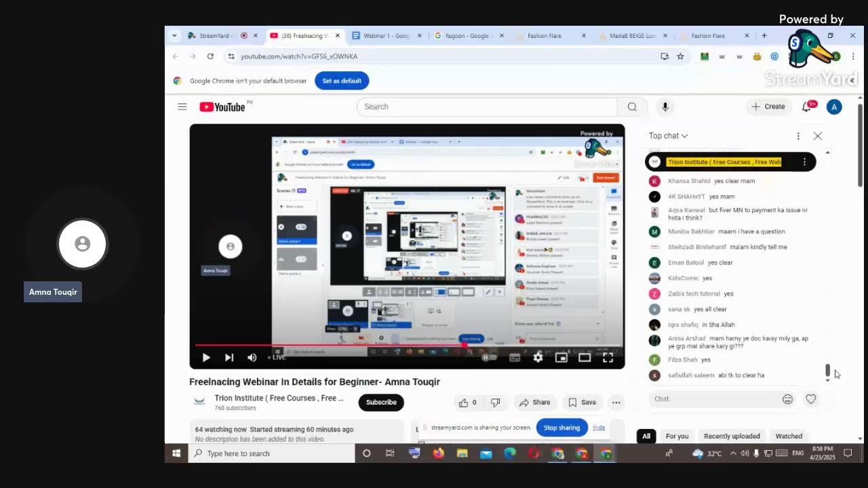This screenshot has width=868, height=488.
Task: Open a new Chrome tab
Action: [764, 35]
